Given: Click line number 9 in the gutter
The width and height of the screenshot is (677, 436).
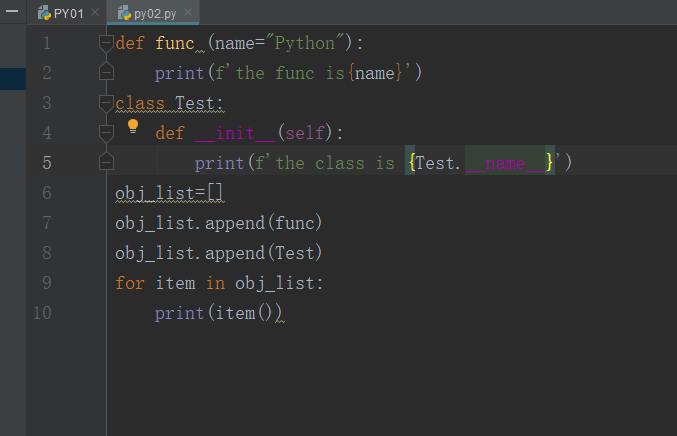Looking at the screenshot, I should pyautogui.click(x=47, y=283).
